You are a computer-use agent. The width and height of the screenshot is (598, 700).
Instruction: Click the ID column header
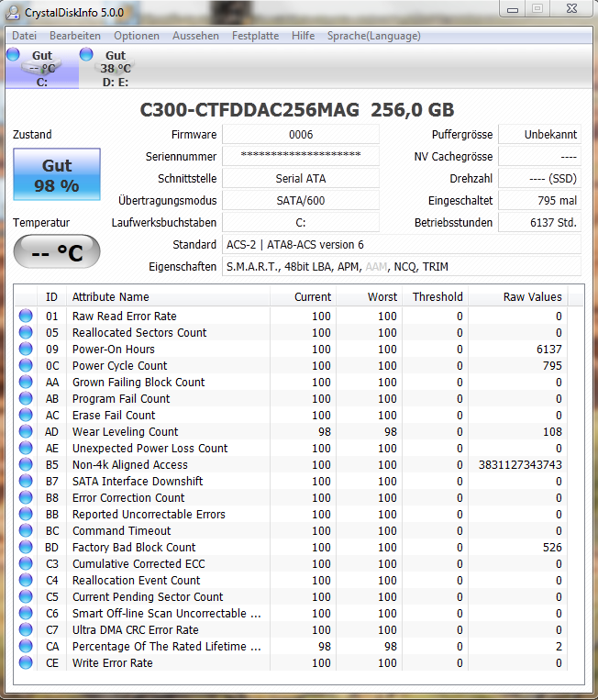coord(51,297)
